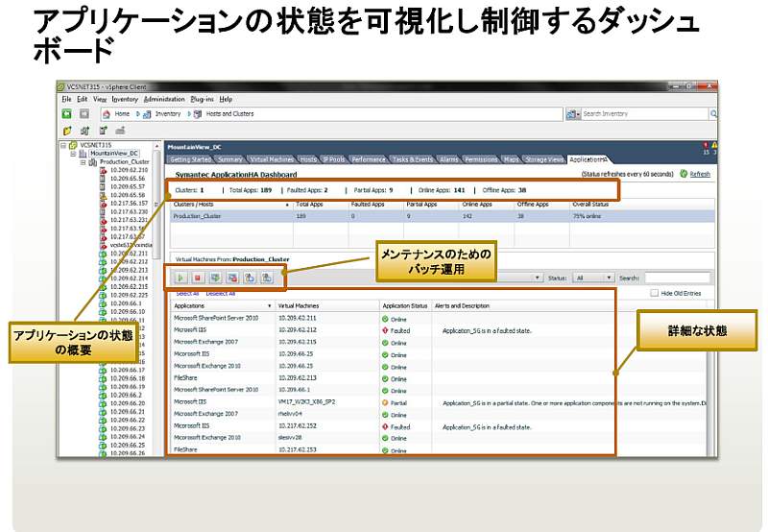Click Faulted status icon for 10.209.62.212
768x532 pixels.
[385, 330]
